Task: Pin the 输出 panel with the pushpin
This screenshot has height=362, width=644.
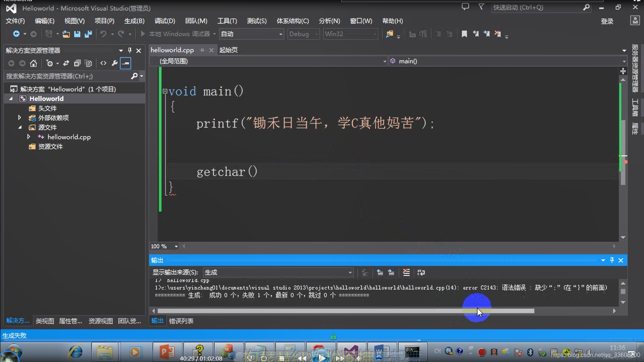Action: (x=612, y=260)
